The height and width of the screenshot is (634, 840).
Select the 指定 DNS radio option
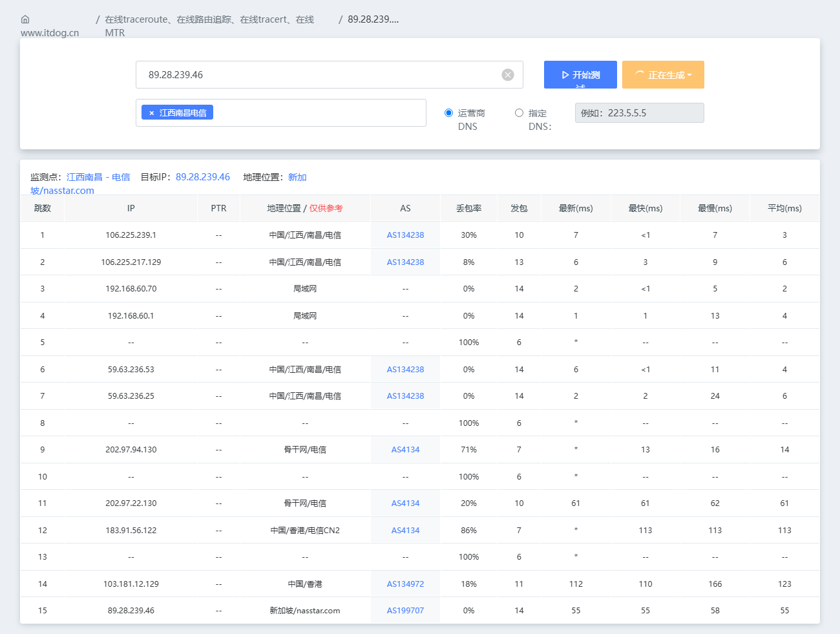519,113
